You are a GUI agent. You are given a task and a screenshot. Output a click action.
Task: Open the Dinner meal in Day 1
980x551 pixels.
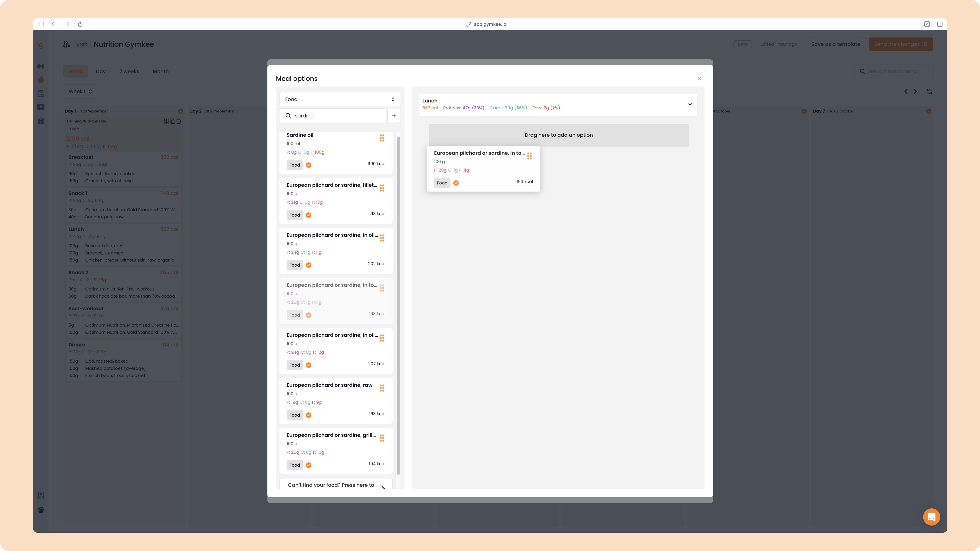124,360
